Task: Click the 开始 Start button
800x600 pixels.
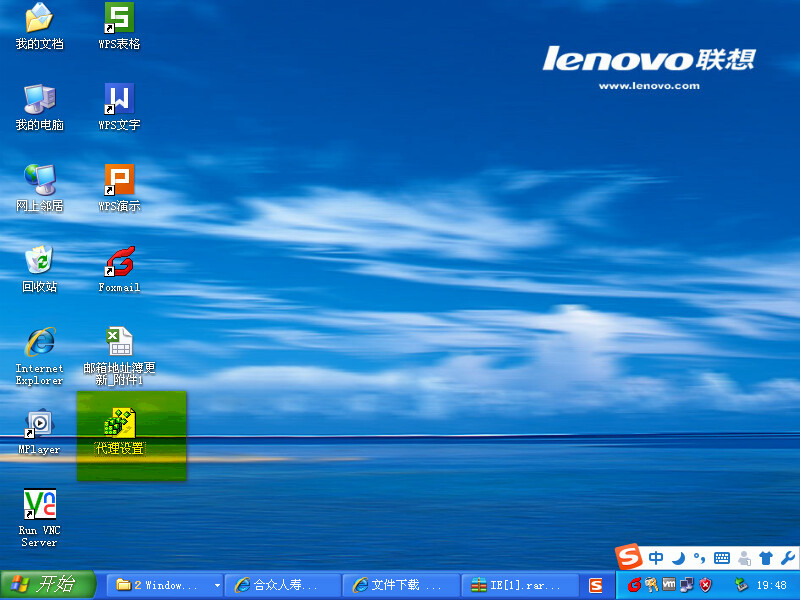Action: point(48,585)
